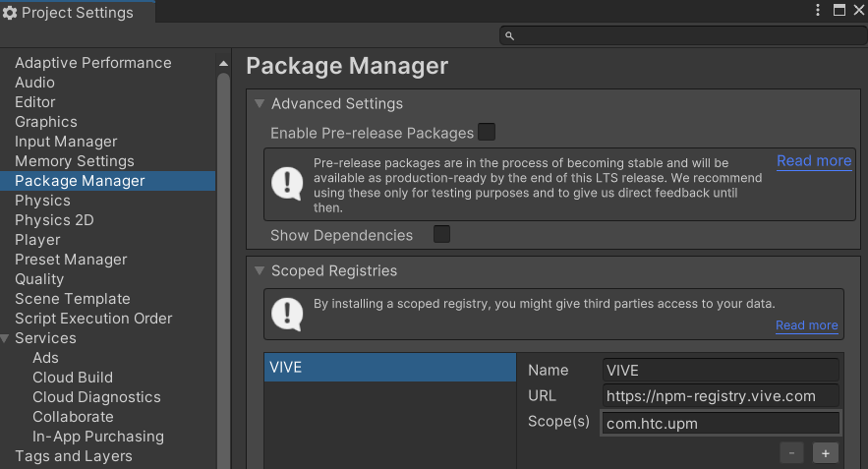
Task: Open the Graphics settings category
Action: 45,122
